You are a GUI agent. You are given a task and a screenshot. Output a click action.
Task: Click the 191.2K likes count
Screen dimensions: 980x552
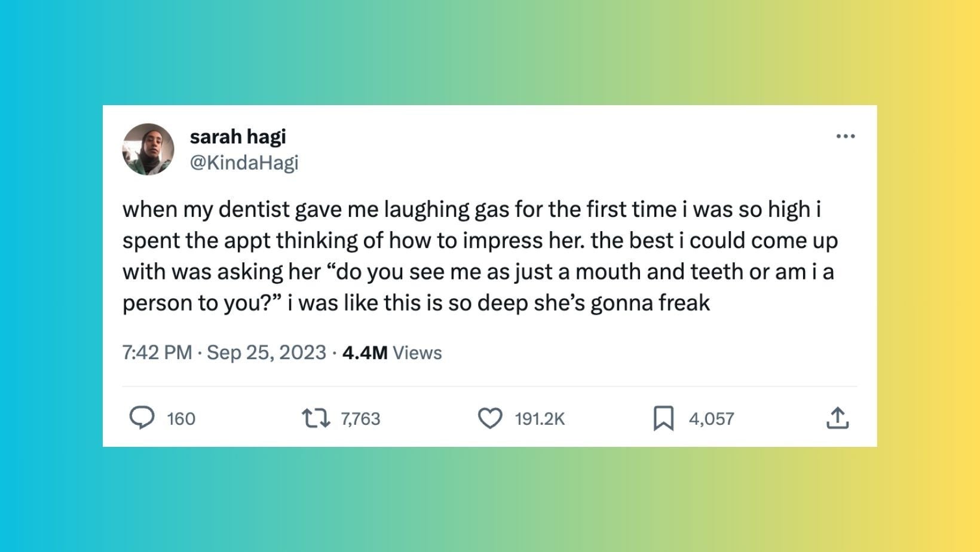tap(540, 419)
